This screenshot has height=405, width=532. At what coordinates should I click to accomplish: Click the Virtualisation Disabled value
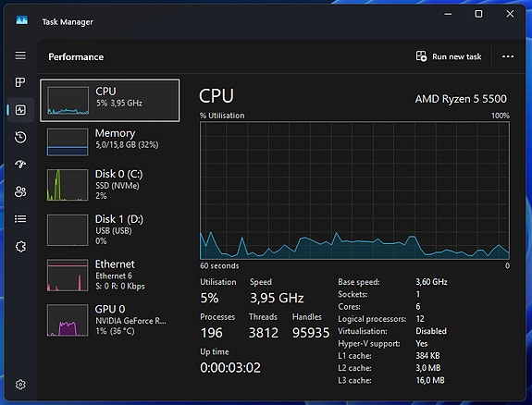[431, 331]
